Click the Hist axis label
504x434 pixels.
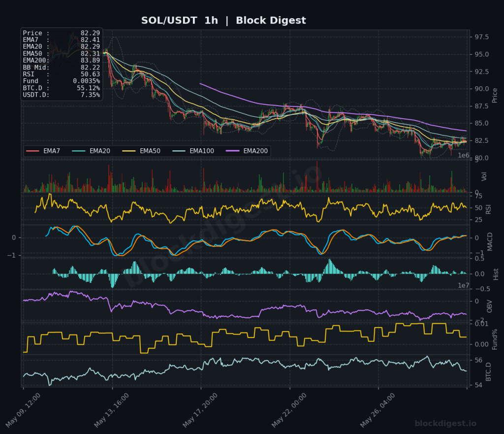[x=496, y=274]
